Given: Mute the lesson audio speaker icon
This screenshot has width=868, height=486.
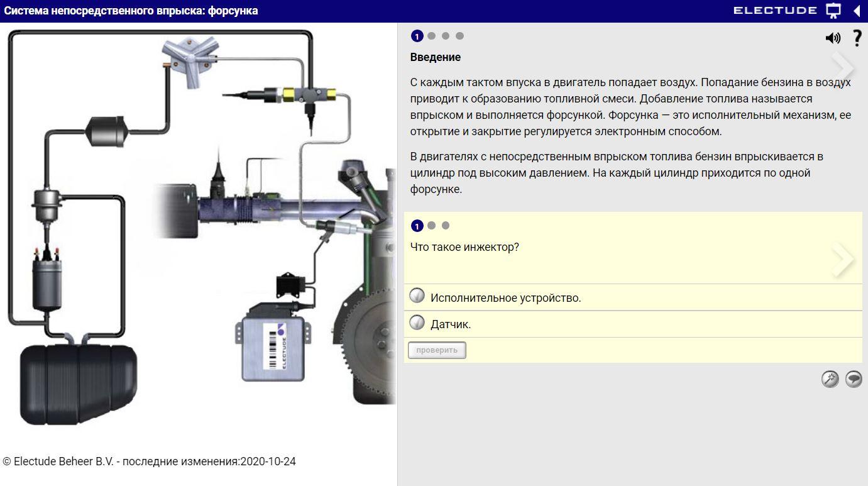Looking at the screenshot, I should [833, 38].
